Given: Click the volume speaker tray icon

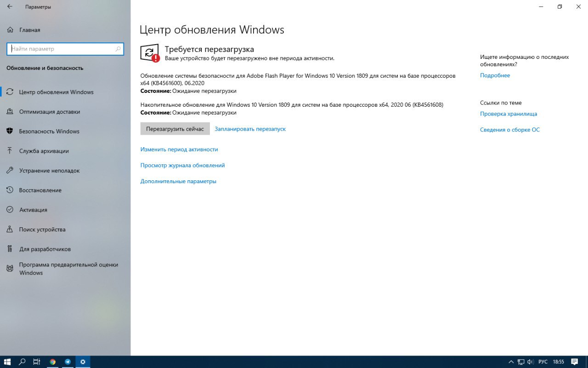Looking at the screenshot, I should [531, 362].
